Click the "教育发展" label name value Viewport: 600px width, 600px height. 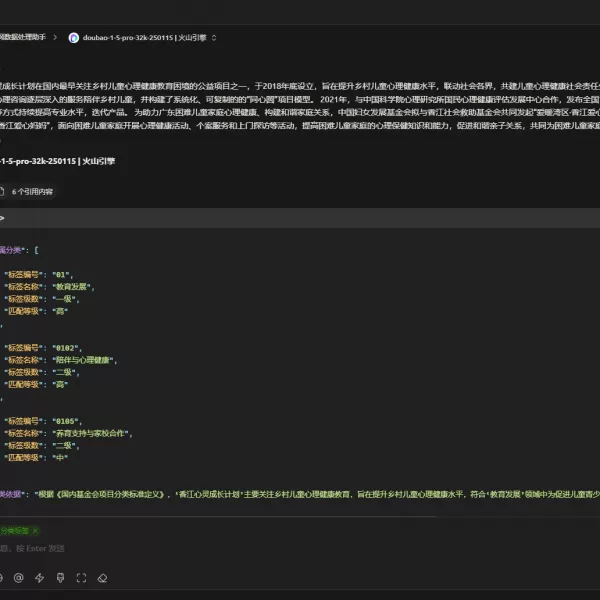pyautogui.click(x=70, y=286)
